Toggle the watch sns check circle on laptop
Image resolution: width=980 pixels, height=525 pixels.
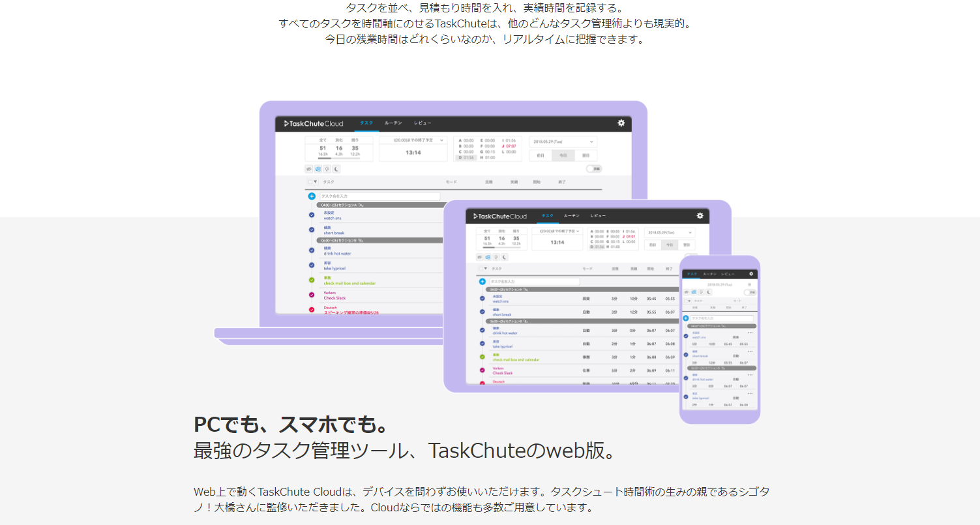(312, 215)
